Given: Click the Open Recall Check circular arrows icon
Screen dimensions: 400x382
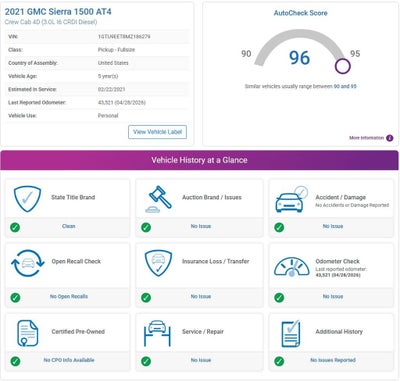Looking at the screenshot, I should (28, 263).
